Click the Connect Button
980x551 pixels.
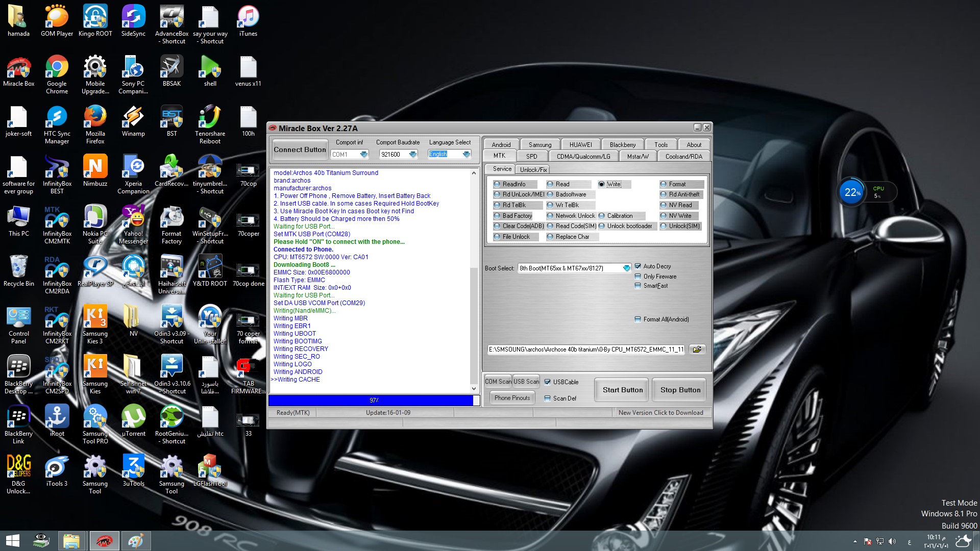coord(300,149)
